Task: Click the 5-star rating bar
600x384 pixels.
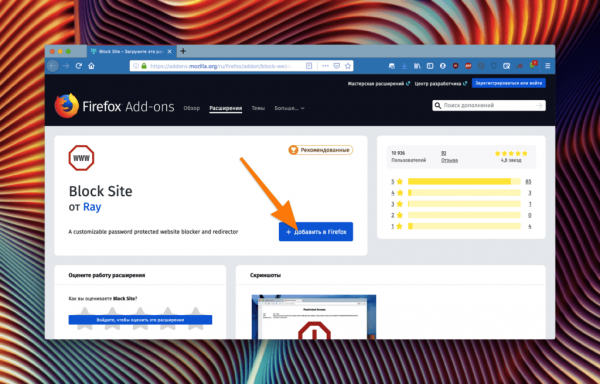Action: pos(464,181)
